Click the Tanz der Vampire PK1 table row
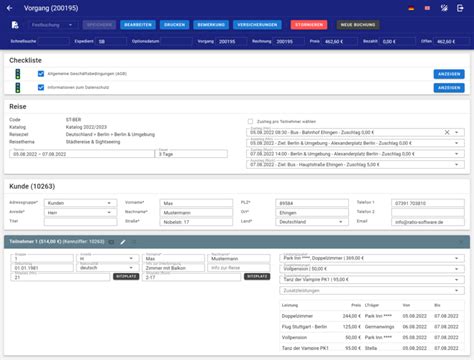The image size is (474, 360). coord(372,348)
